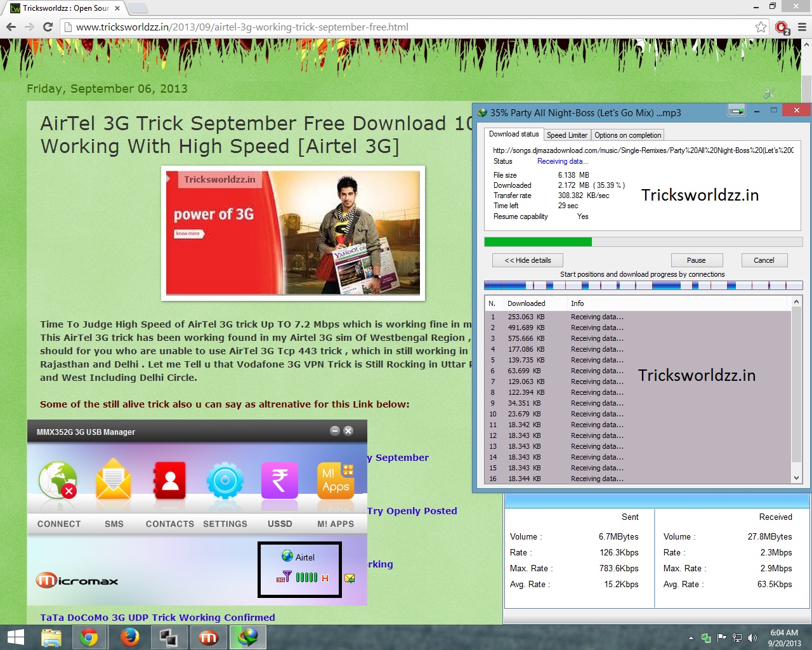
Task: Go back in the Chrome browser
Action: pos(11,27)
